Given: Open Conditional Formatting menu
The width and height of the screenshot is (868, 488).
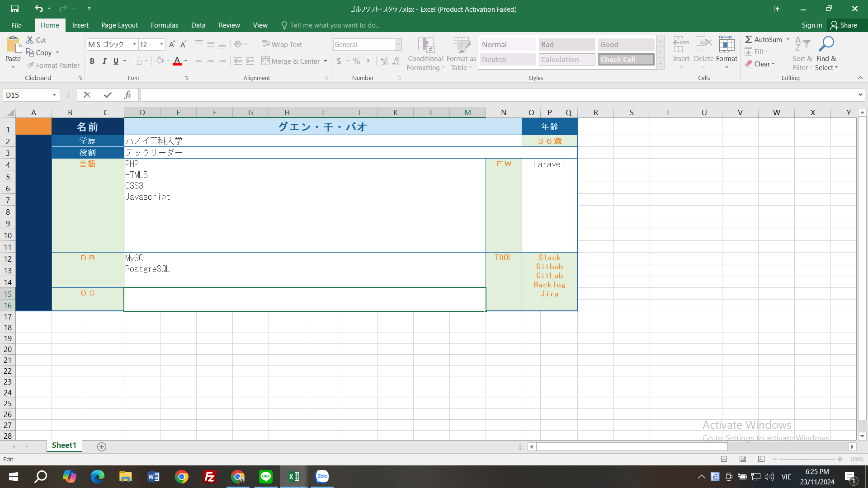Looking at the screenshot, I should (x=425, y=54).
